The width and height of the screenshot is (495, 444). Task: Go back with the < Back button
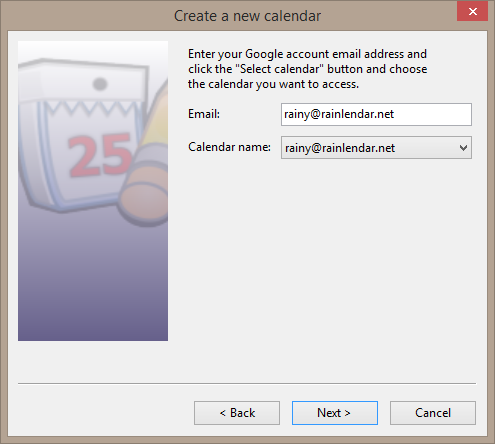tap(237, 413)
